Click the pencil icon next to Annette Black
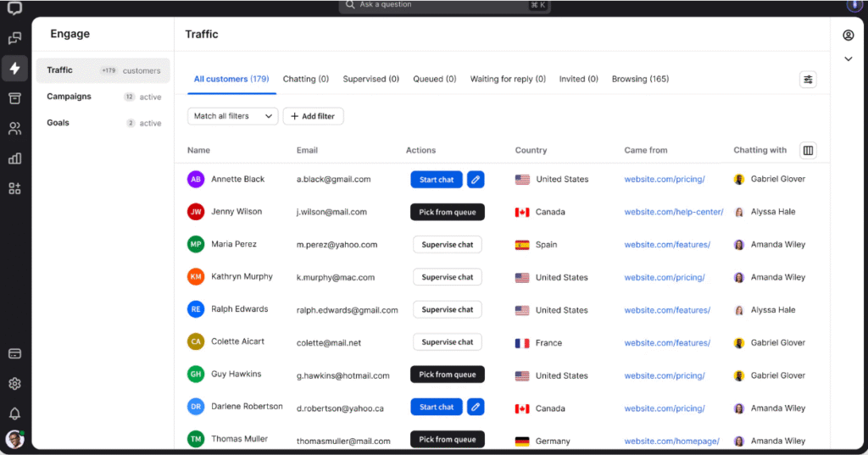Viewport: 868px width, 455px height. pos(476,180)
